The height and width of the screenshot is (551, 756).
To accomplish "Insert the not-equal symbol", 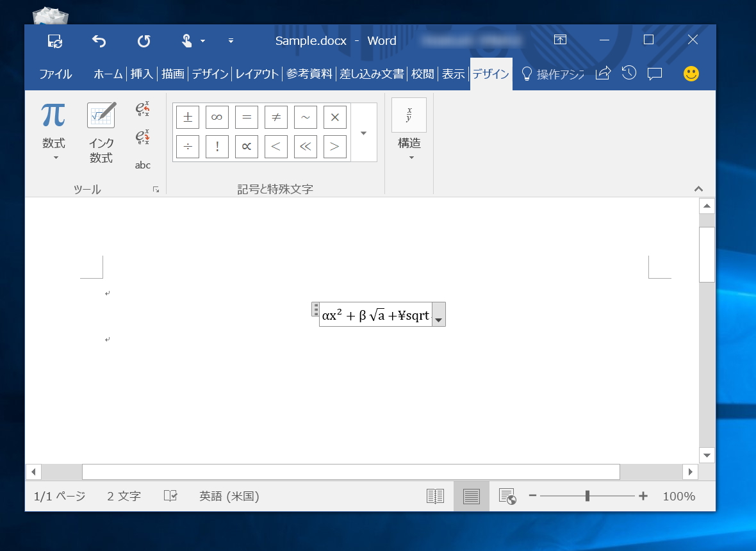I will 275,117.
